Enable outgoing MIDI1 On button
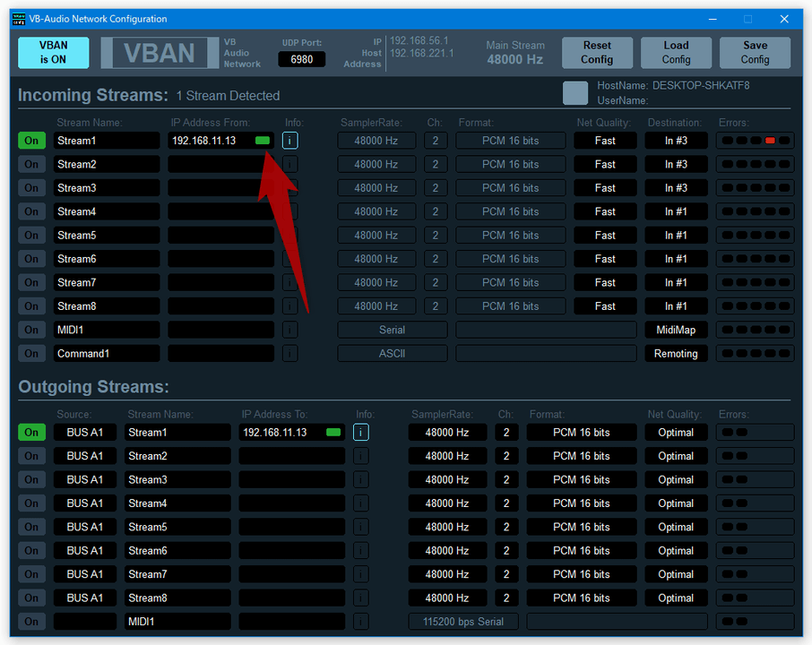 [31, 621]
